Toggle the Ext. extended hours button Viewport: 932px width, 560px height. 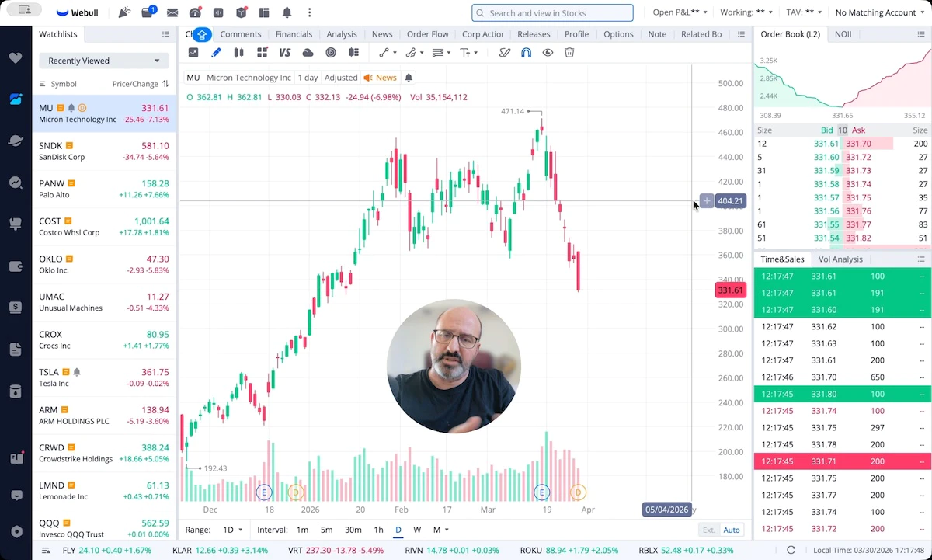[x=708, y=530]
